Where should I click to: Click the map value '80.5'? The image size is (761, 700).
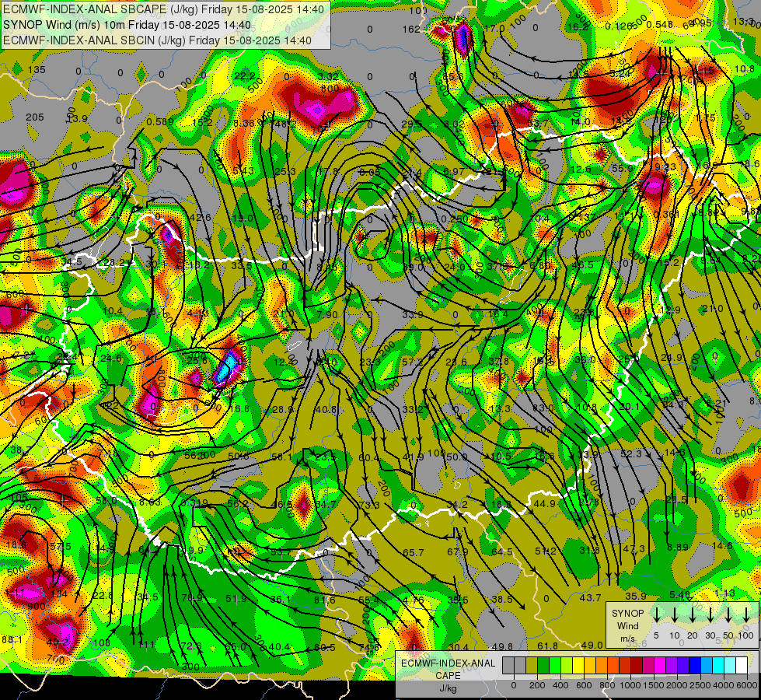[325, 647]
